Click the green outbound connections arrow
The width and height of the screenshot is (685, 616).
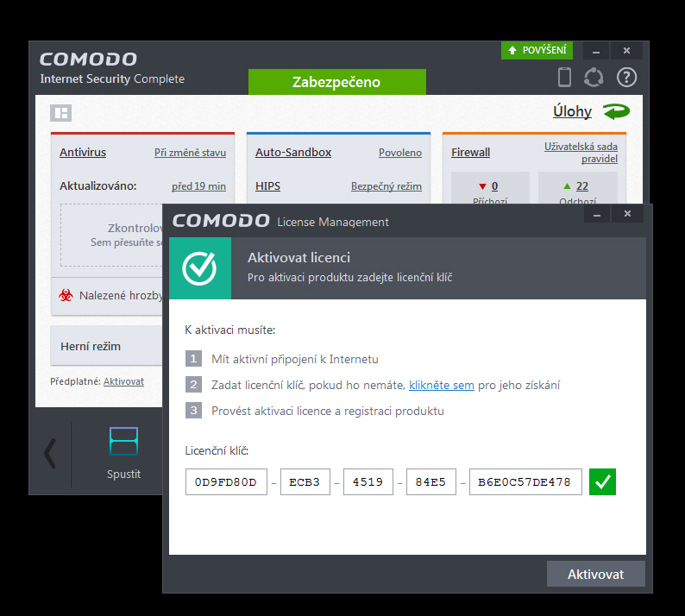[x=567, y=186]
